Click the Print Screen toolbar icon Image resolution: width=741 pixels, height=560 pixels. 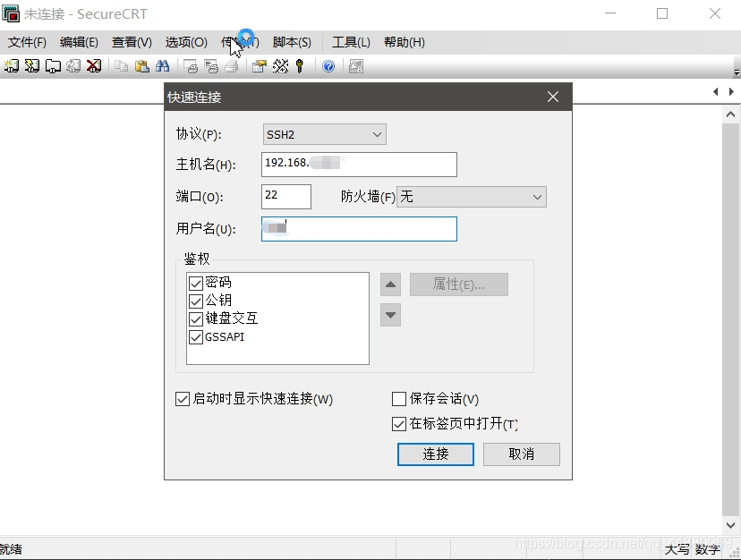[191, 66]
